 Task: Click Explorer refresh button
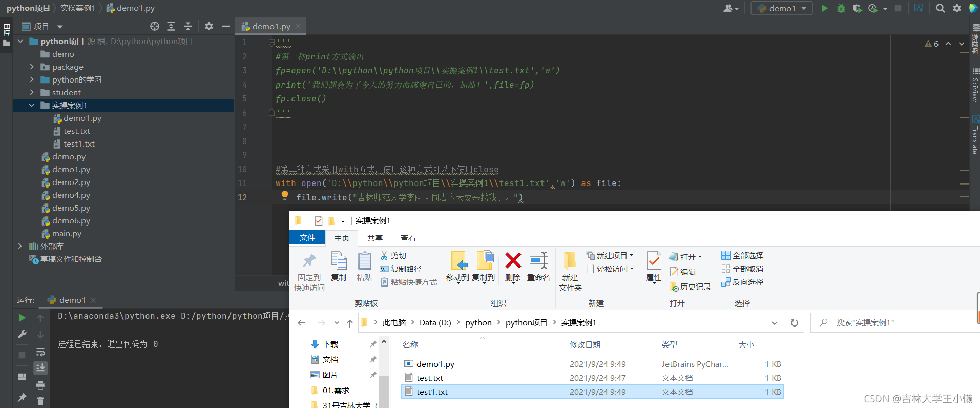pos(794,323)
